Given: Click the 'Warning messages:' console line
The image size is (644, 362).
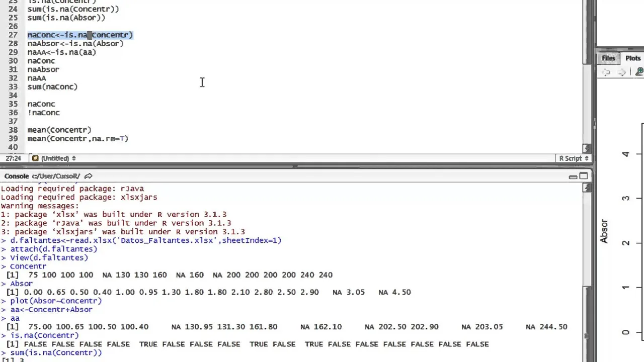Looking at the screenshot, I should [x=40, y=206].
